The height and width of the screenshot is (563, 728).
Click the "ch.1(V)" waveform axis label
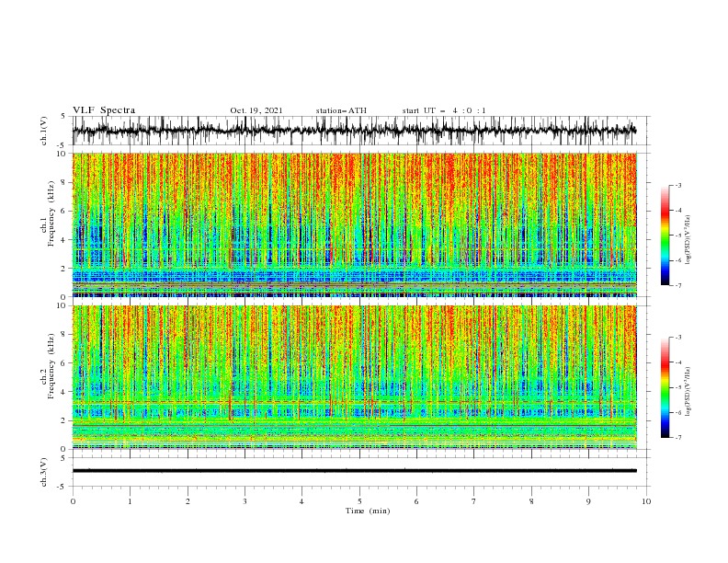44,131
